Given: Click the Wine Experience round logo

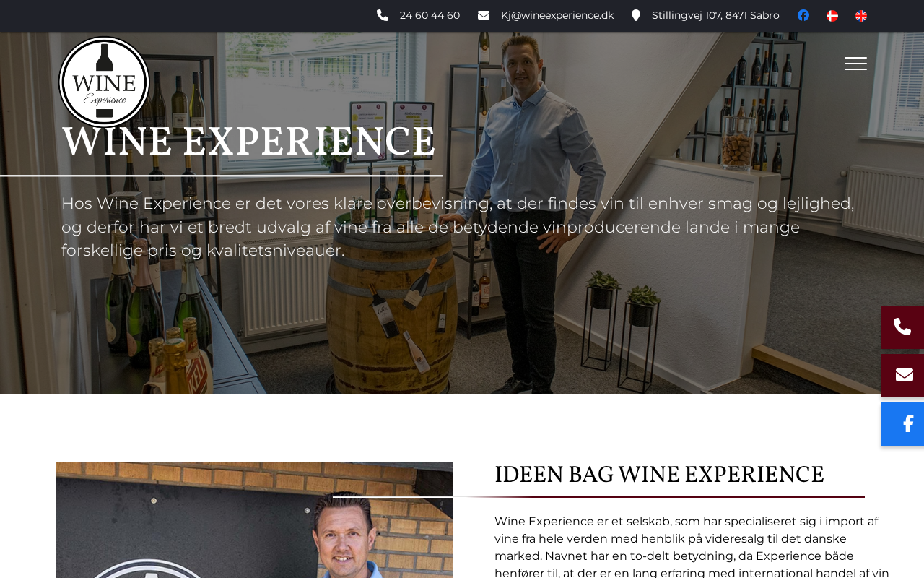Looking at the screenshot, I should [x=104, y=82].
